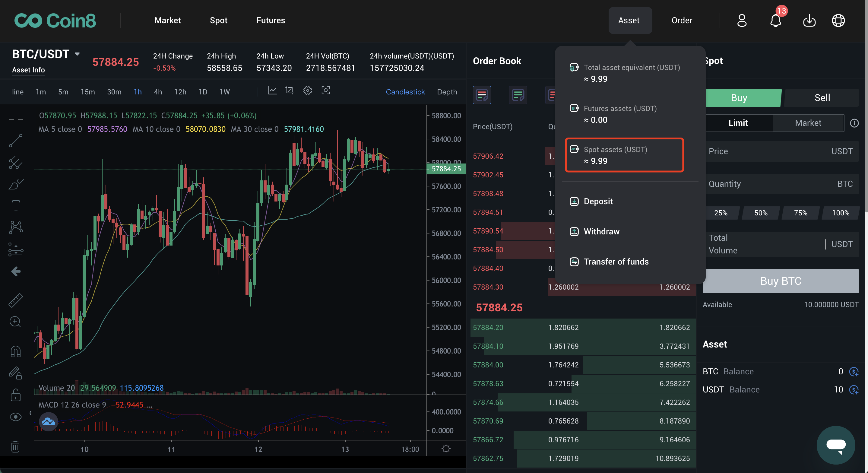The image size is (868, 473).
Task: Toggle the lock drawings padlock icon
Action: [x=15, y=395]
